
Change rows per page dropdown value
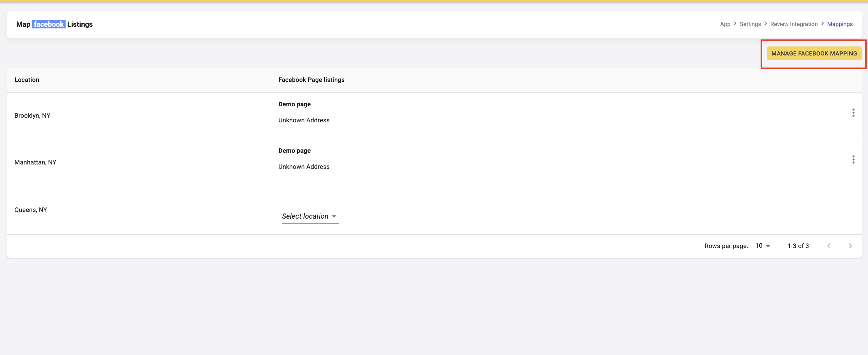tap(762, 246)
